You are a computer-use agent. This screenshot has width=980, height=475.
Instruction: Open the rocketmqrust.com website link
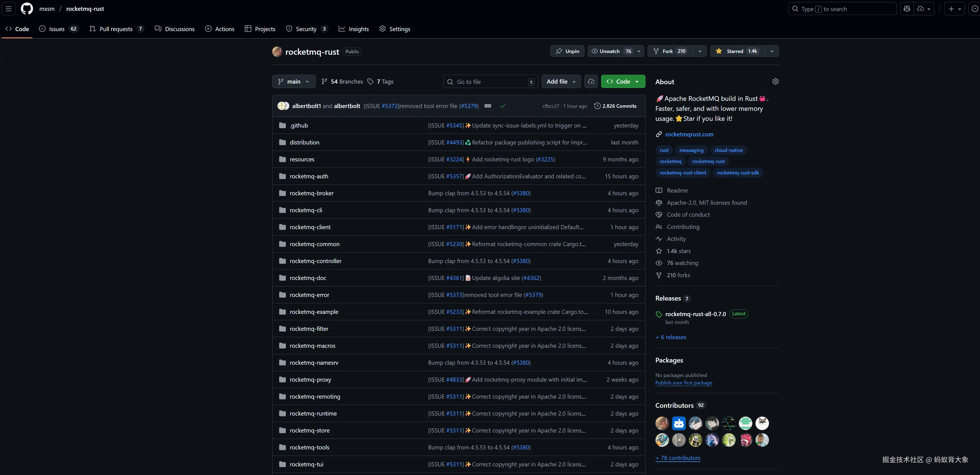click(689, 134)
